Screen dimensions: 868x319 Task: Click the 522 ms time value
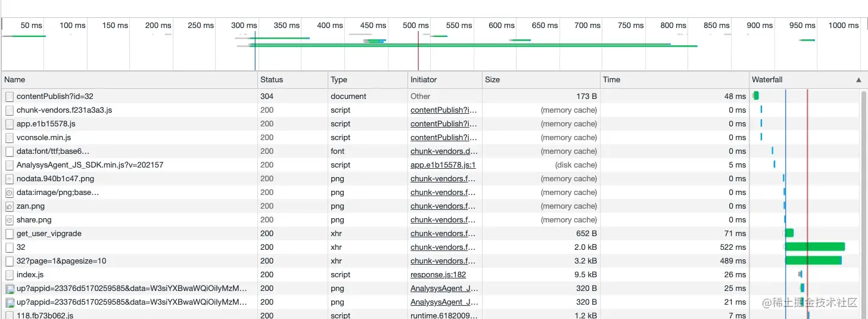733,247
